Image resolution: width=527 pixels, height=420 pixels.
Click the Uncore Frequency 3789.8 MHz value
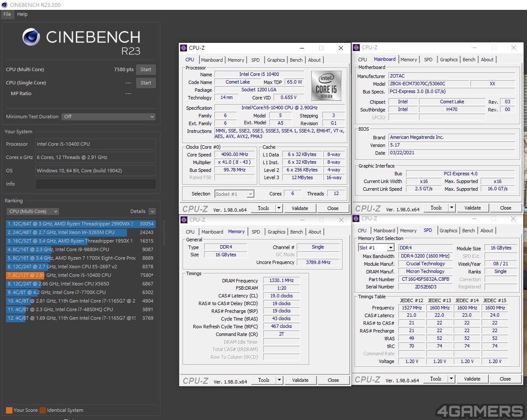[x=318, y=262]
